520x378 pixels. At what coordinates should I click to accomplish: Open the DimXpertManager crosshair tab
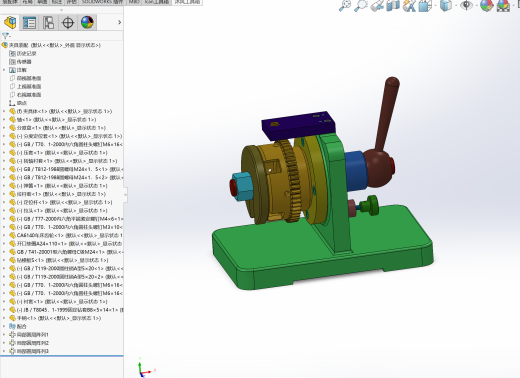point(68,23)
